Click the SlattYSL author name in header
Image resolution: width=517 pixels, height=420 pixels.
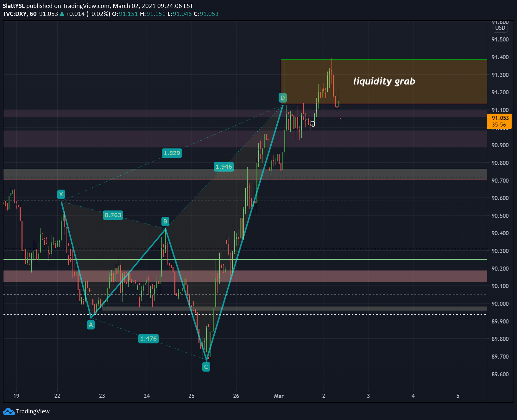pos(14,6)
